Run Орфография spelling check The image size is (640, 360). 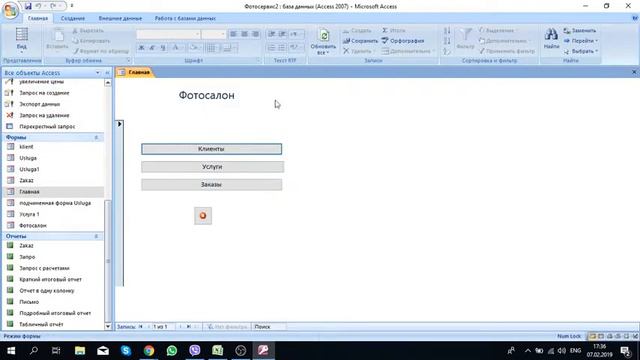coord(403,41)
